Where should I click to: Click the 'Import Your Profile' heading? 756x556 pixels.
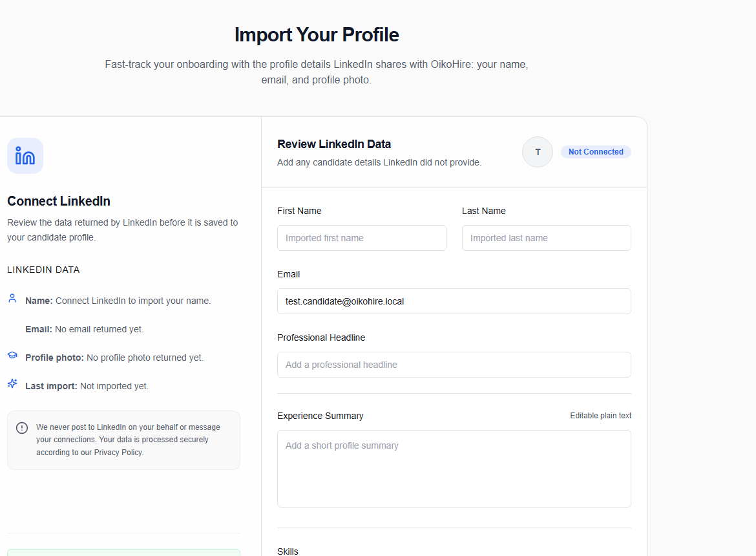tap(317, 35)
